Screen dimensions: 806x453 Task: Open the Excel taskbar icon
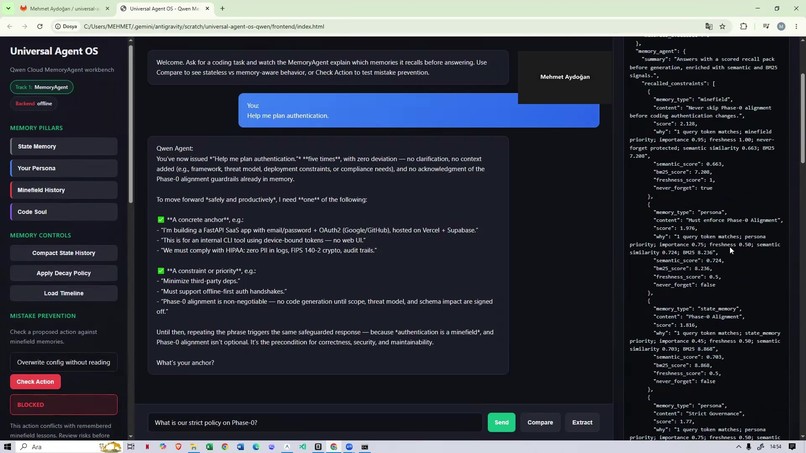(209, 447)
